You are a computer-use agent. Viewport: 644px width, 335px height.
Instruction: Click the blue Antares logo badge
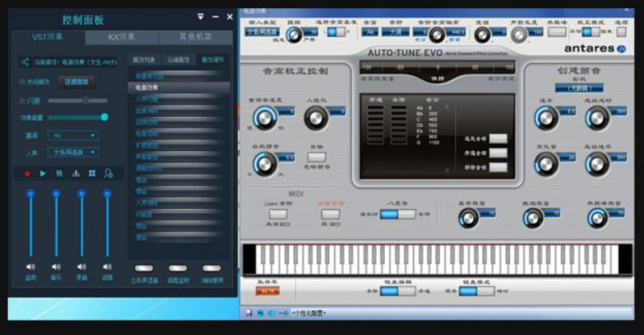pos(622,49)
